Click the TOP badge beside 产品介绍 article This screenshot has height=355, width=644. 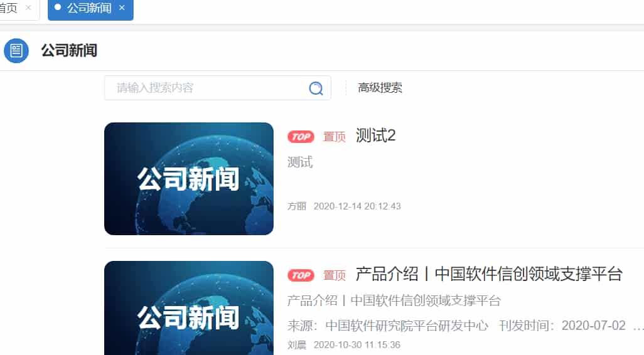tap(301, 275)
